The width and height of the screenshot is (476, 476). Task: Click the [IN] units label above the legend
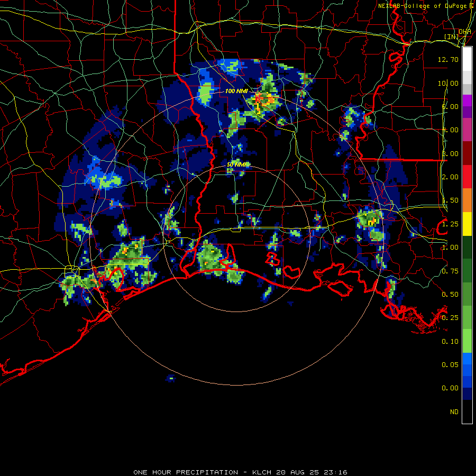(x=451, y=36)
